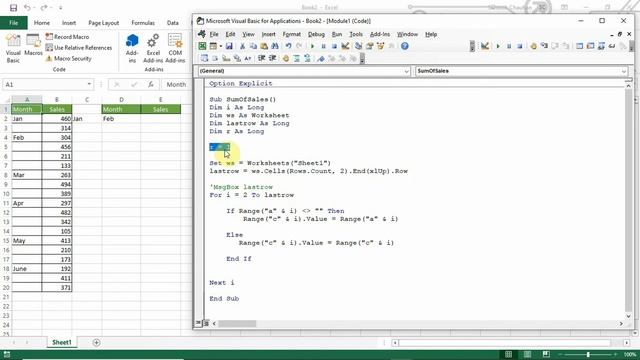
Task: Open the SumOfSales procedure dropdown
Action: 624,71
